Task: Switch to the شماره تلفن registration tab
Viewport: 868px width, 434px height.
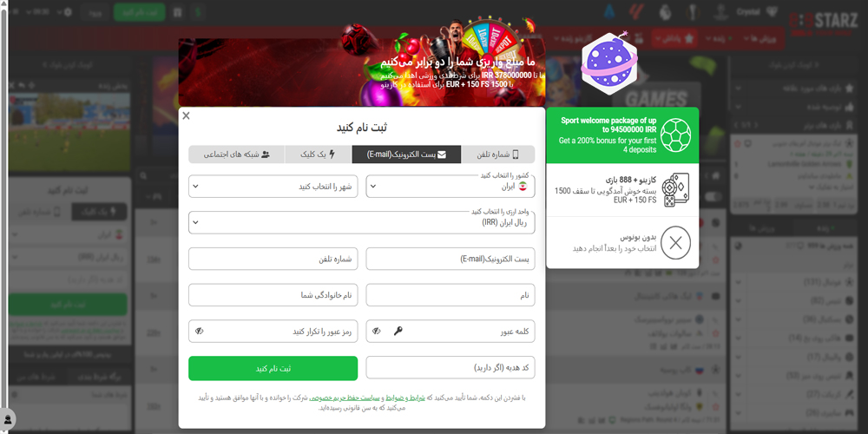Action: pyautogui.click(x=497, y=155)
